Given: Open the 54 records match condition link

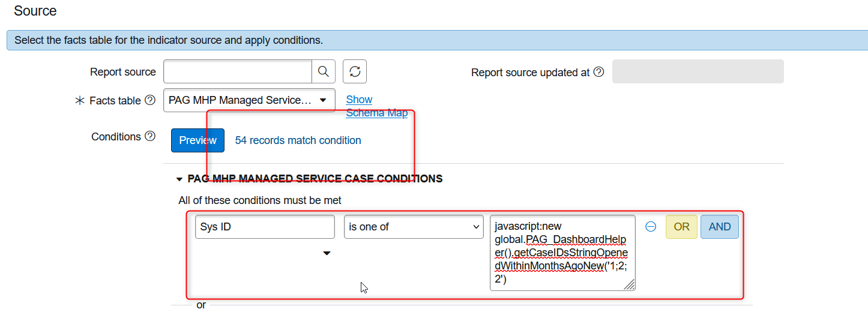Looking at the screenshot, I should (x=298, y=140).
